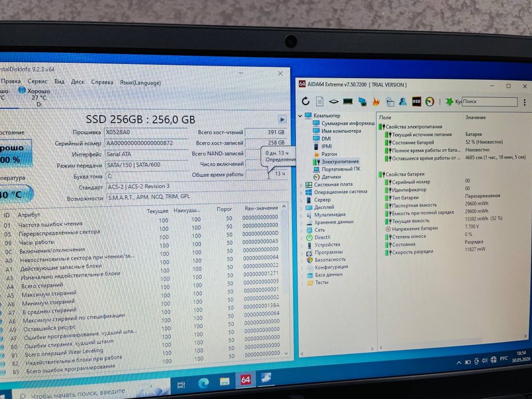Expand the Сеть tree node

click(x=301, y=230)
